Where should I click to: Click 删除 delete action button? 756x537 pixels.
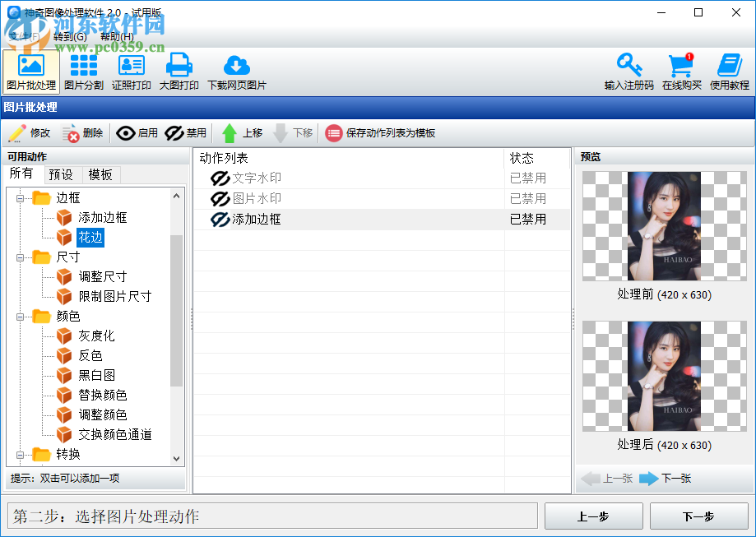(x=82, y=133)
